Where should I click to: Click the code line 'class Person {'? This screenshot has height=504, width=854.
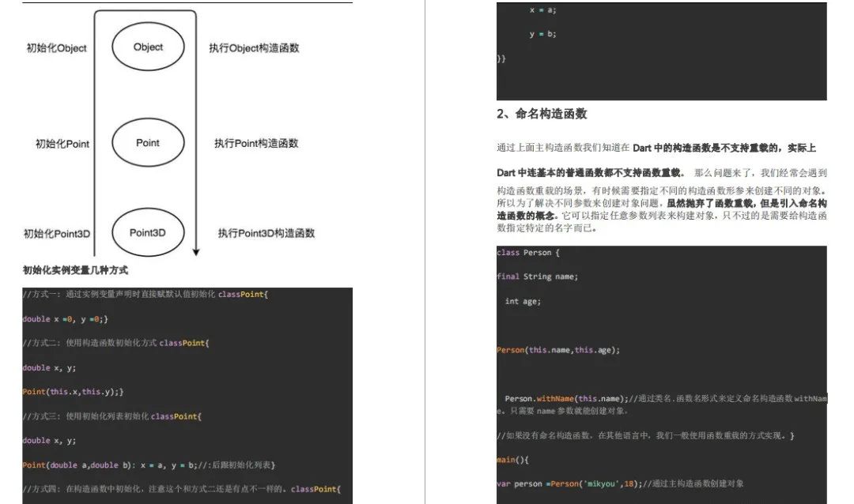pos(527,253)
